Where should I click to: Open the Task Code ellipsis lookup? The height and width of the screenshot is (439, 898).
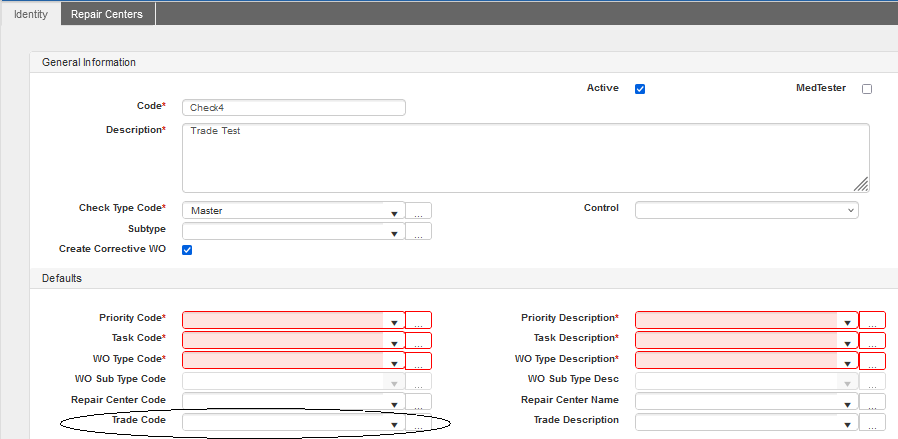[420, 341]
